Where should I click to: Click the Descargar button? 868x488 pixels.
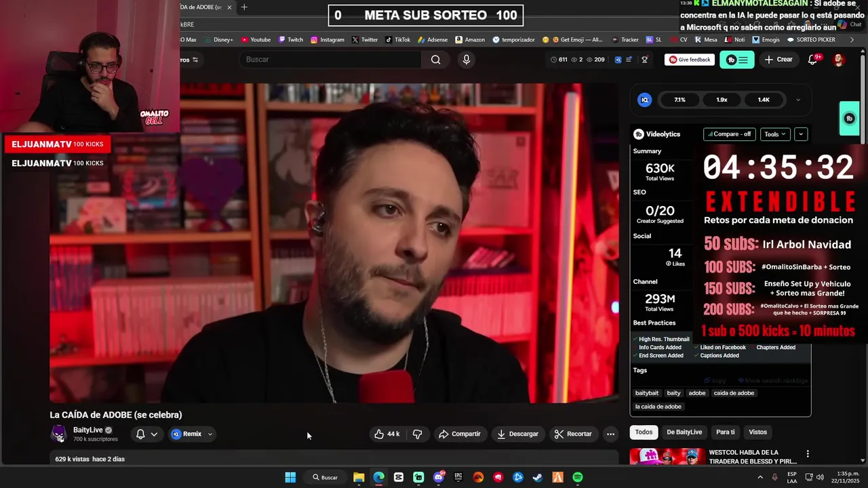517,434
